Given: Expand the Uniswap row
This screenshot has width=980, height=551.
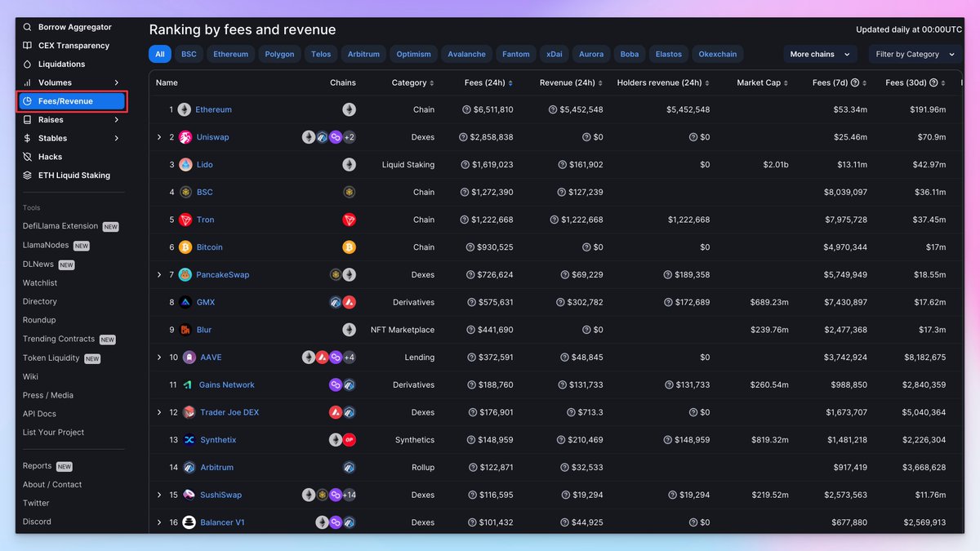Looking at the screenshot, I should 159,137.
